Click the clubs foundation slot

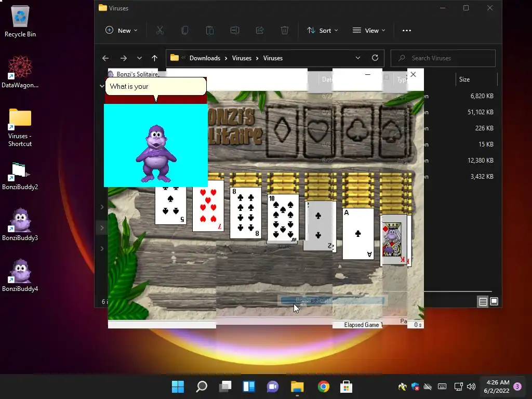tap(357, 131)
